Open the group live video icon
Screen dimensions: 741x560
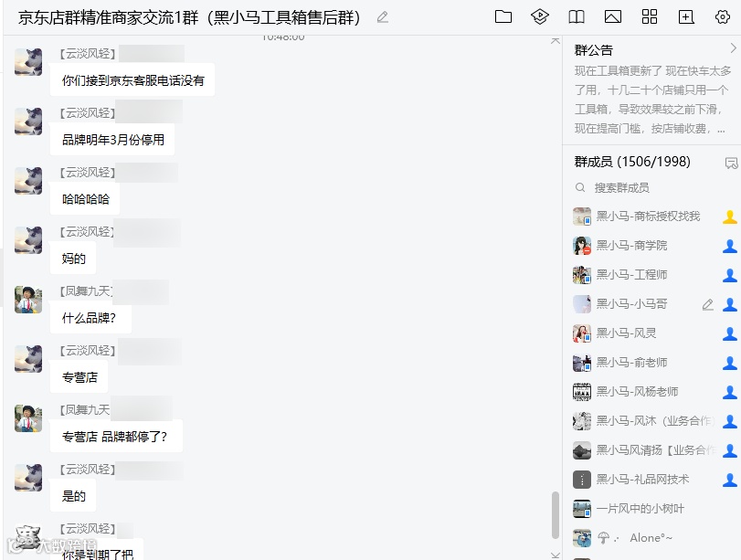(x=540, y=17)
